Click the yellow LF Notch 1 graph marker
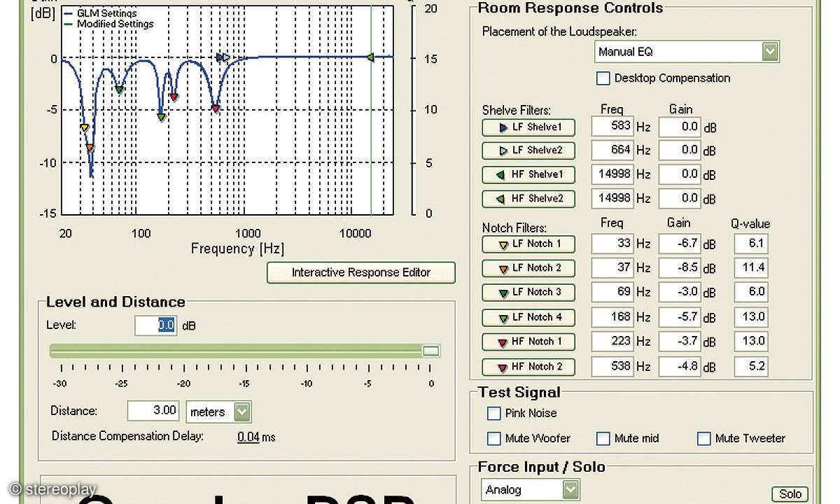Viewport: 840px width, 504px height. tap(85, 128)
